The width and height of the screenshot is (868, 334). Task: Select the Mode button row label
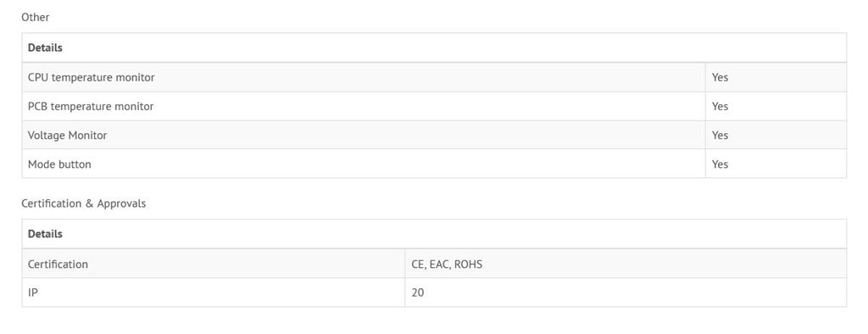pyautogui.click(x=60, y=164)
